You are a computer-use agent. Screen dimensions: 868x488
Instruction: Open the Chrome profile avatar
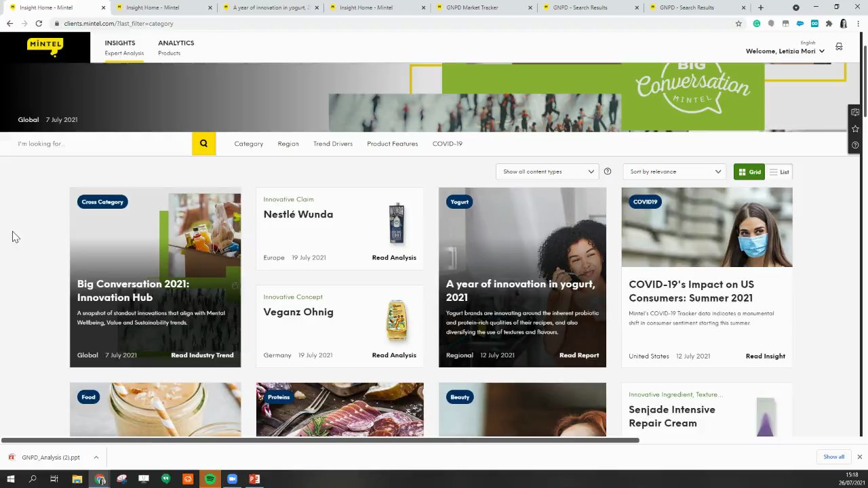tap(844, 23)
